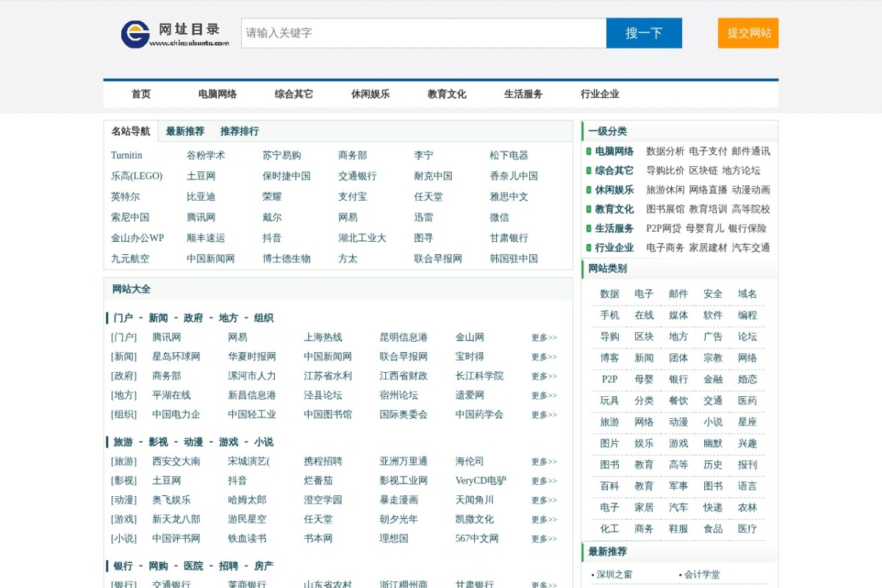882x588 pixels.
Task: Open 深圳之窗 under 最新推荐
Action: point(614,575)
